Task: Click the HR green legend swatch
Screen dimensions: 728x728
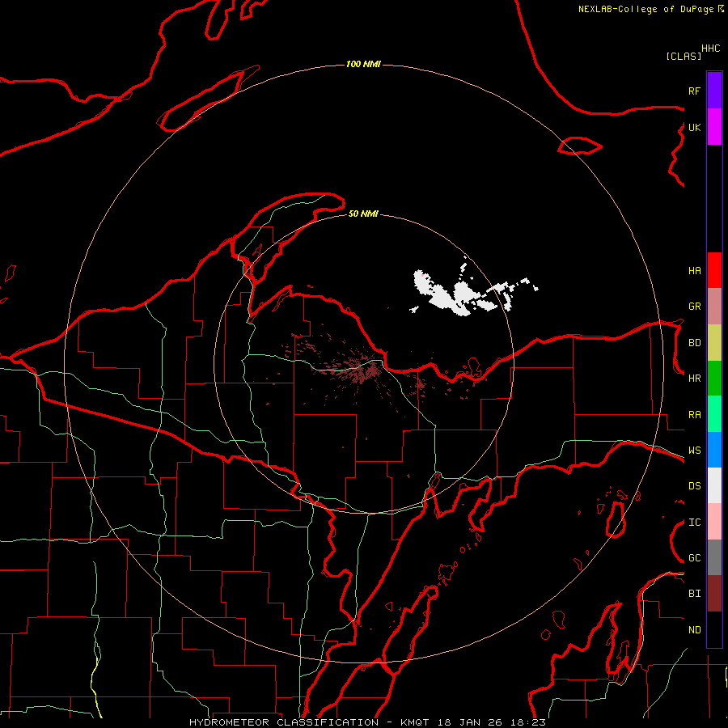Action: tap(714, 379)
